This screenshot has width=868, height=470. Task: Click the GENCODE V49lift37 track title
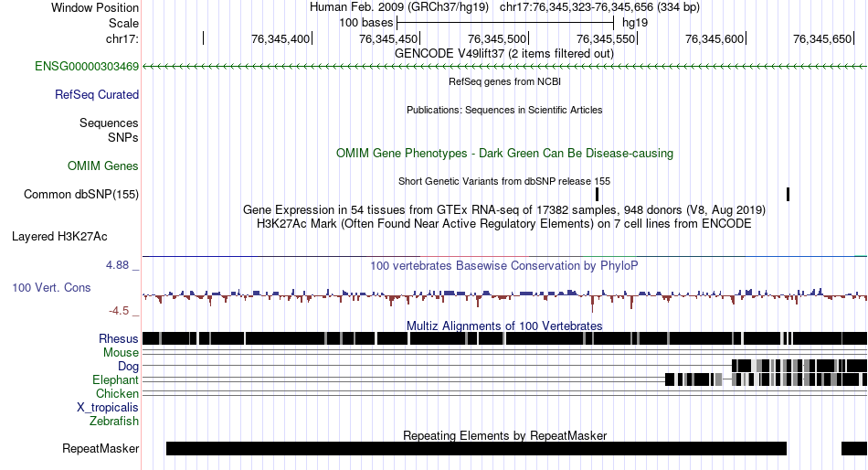pyautogui.click(x=503, y=54)
